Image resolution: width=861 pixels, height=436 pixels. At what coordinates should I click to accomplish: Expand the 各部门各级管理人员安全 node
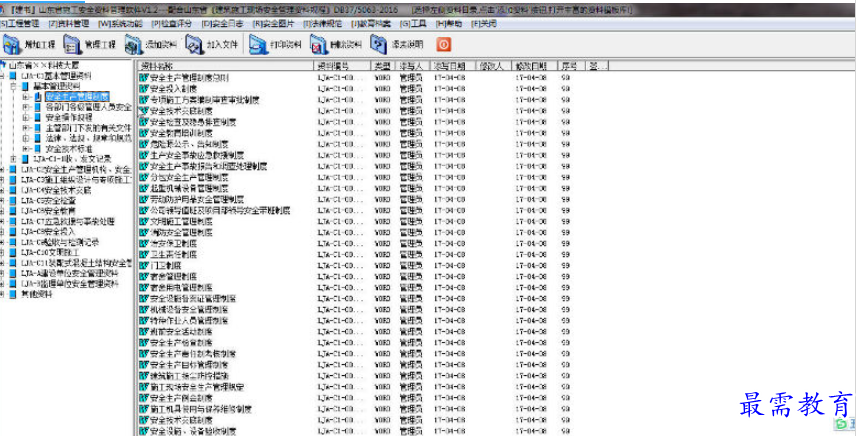26,107
